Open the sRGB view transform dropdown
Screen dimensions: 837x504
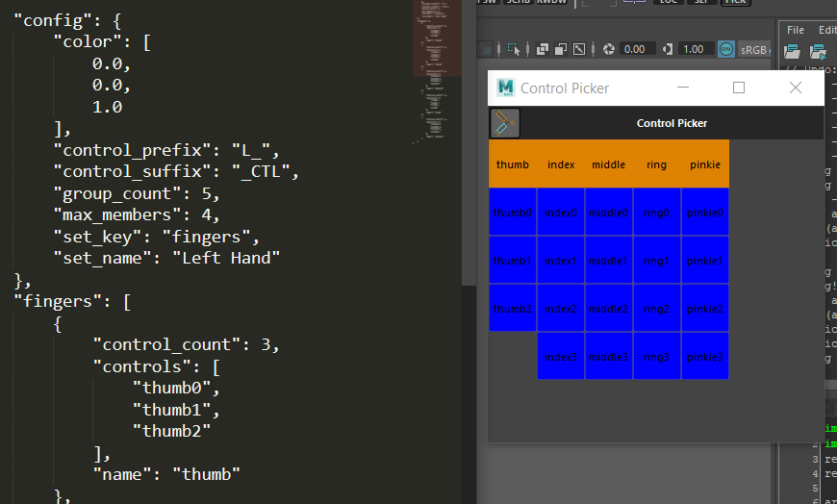pos(753,49)
